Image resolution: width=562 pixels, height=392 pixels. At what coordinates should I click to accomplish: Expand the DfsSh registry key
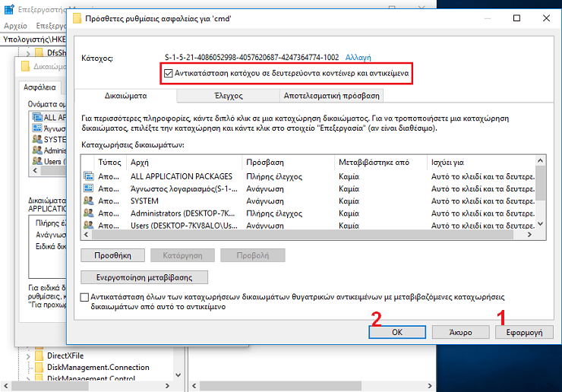click(x=28, y=52)
